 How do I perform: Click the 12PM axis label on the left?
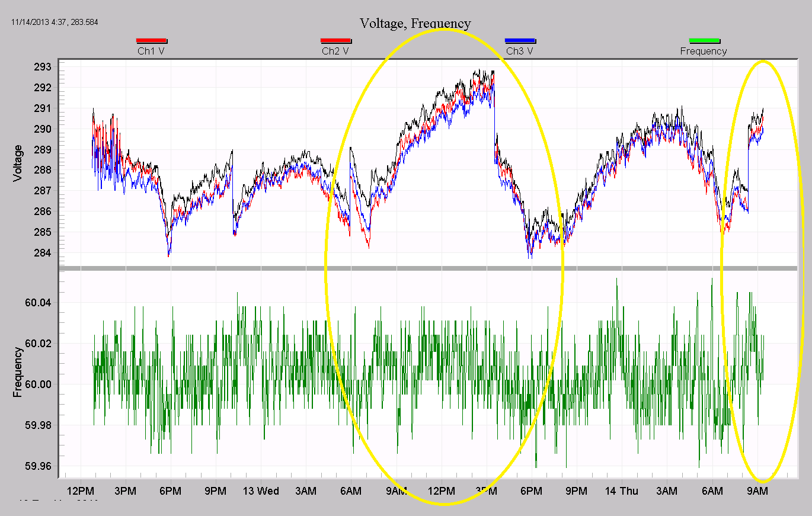coord(82,491)
